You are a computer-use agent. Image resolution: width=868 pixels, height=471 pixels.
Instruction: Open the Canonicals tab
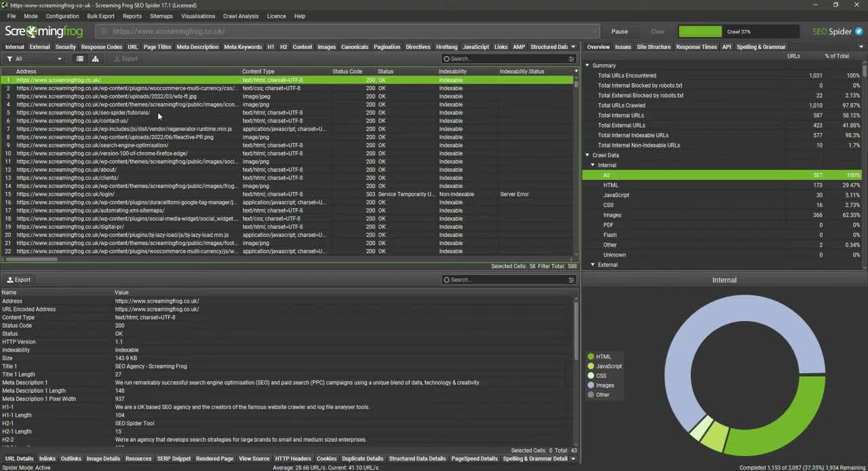pos(355,47)
